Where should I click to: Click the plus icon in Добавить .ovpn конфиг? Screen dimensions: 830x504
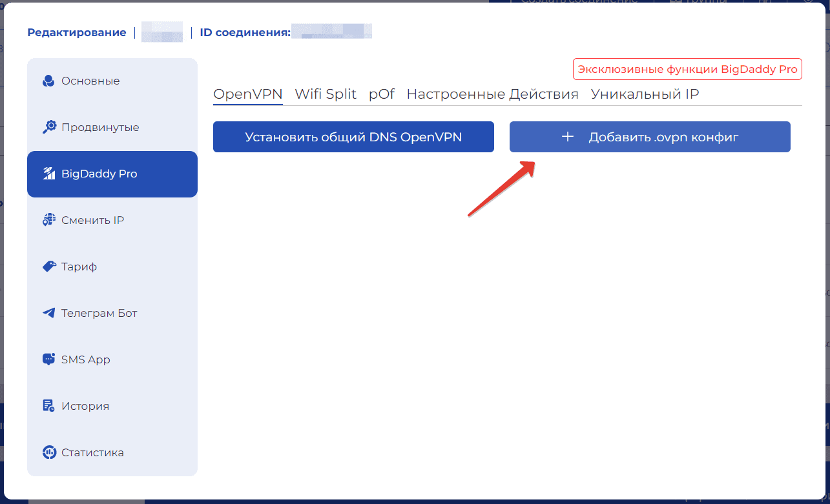pyautogui.click(x=568, y=137)
